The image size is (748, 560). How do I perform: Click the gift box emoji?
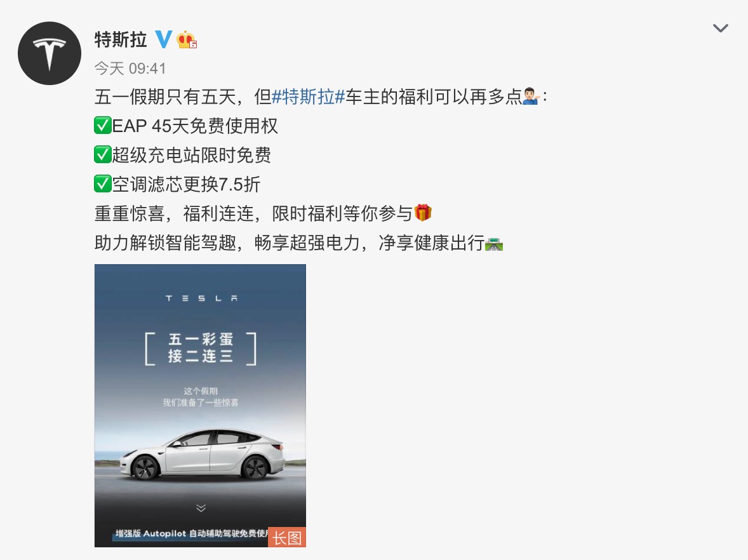[x=423, y=213]
